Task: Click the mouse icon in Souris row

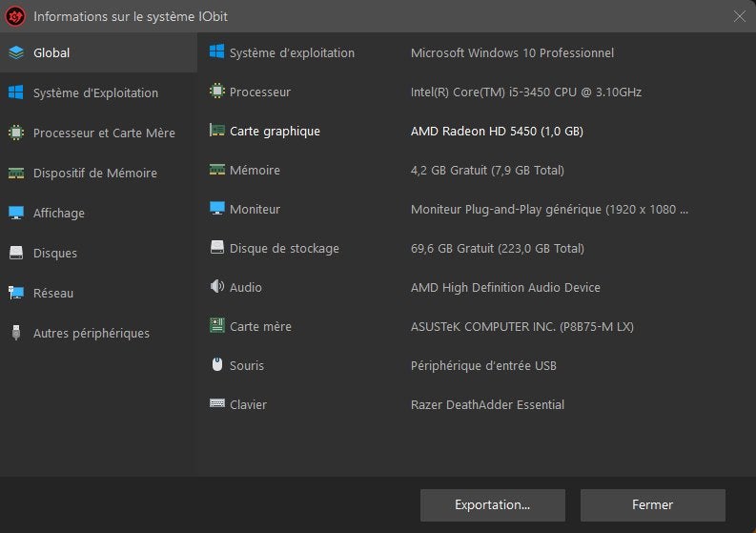Action: [217, 364]
